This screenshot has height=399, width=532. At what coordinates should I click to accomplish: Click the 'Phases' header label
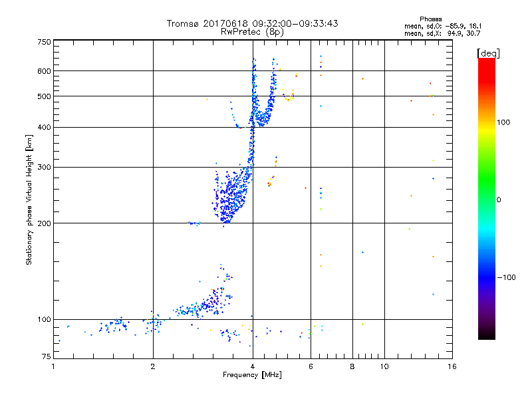tap(430, 19)
